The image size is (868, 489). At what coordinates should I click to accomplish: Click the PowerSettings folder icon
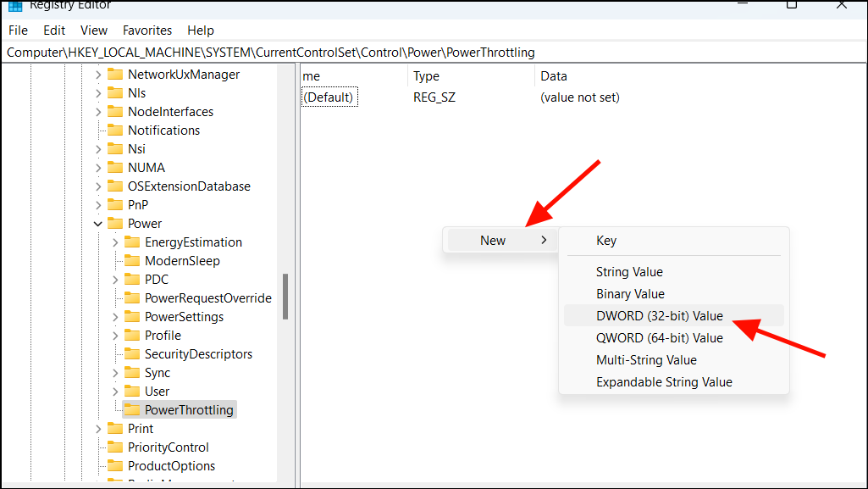pyautogui.click(x=132, y=316)
